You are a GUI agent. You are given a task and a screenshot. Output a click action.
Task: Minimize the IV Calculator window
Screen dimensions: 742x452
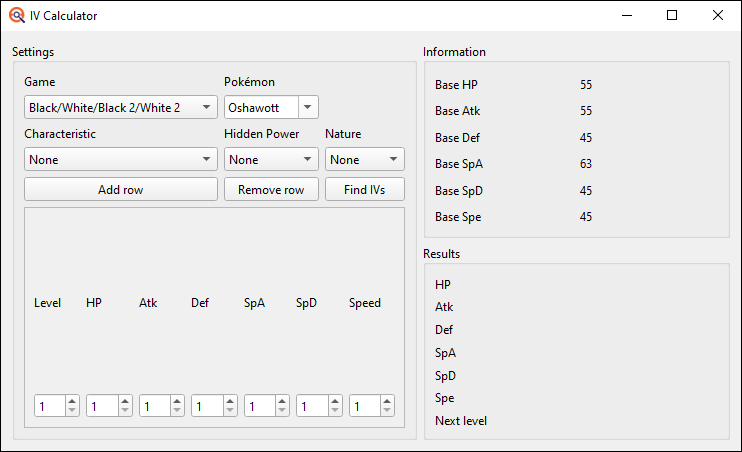627,16
